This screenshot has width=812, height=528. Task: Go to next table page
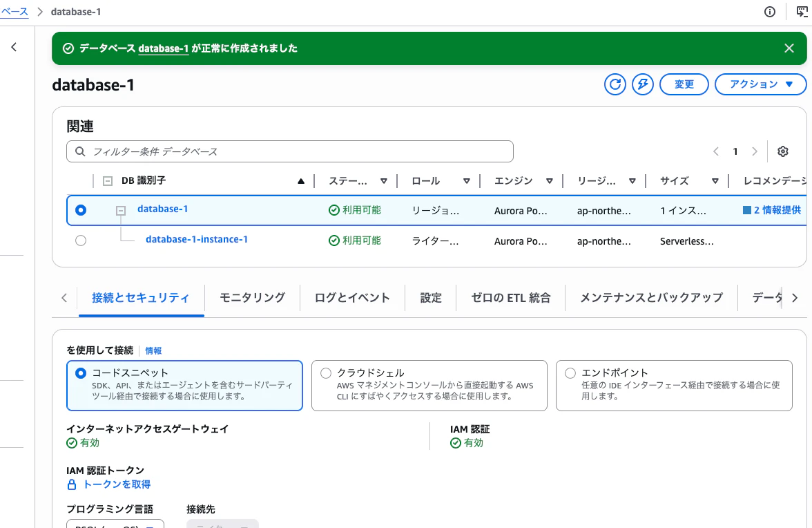point(755,151)
